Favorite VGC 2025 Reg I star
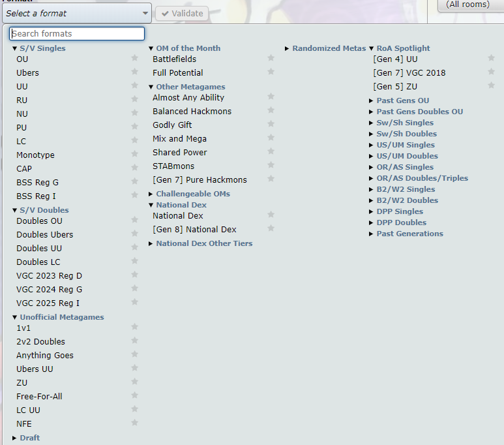The height and width of the screenshot is (445, 504). tap(135, 302)
